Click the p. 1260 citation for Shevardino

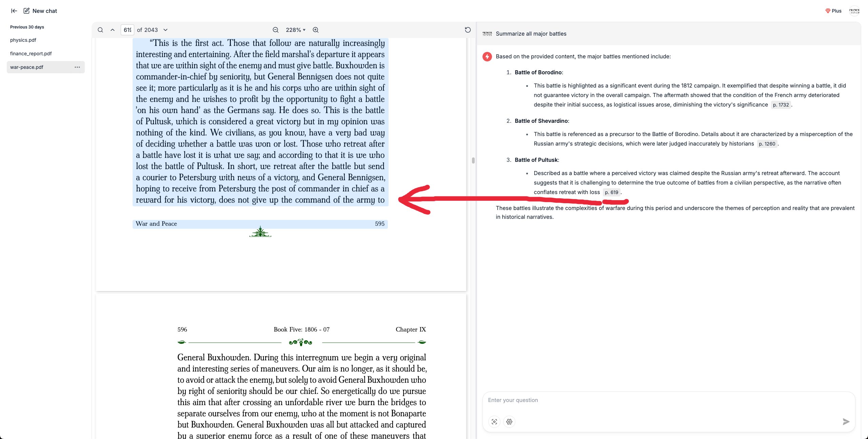click(767, 144)
